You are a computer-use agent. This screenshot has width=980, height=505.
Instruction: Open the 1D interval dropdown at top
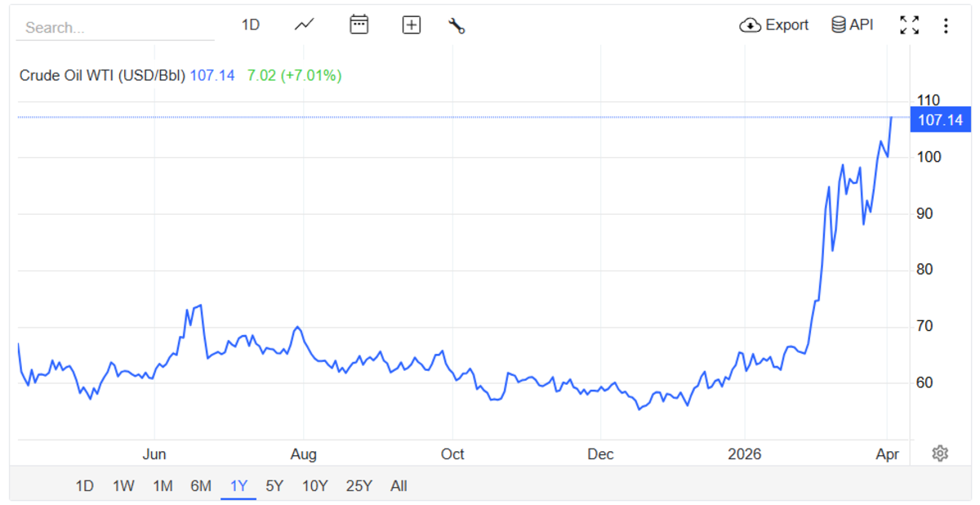(x=250, y=25)
